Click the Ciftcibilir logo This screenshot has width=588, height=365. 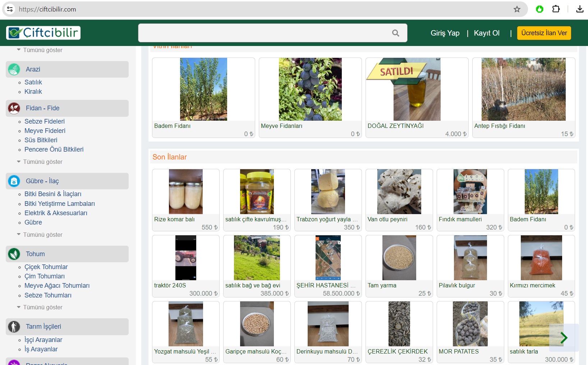pyautogui.click(x=43, y=33)
